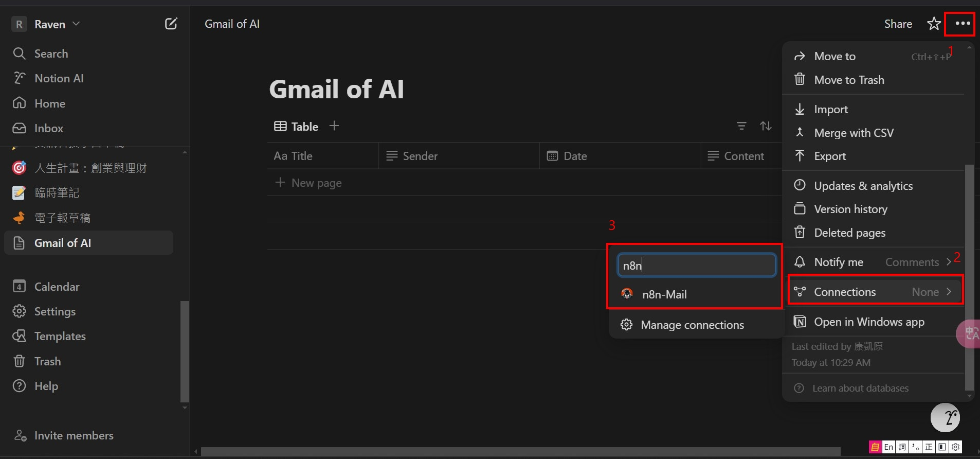Click Invite members
The width and height of the screenshot is (980, 459).
point(74,435)
